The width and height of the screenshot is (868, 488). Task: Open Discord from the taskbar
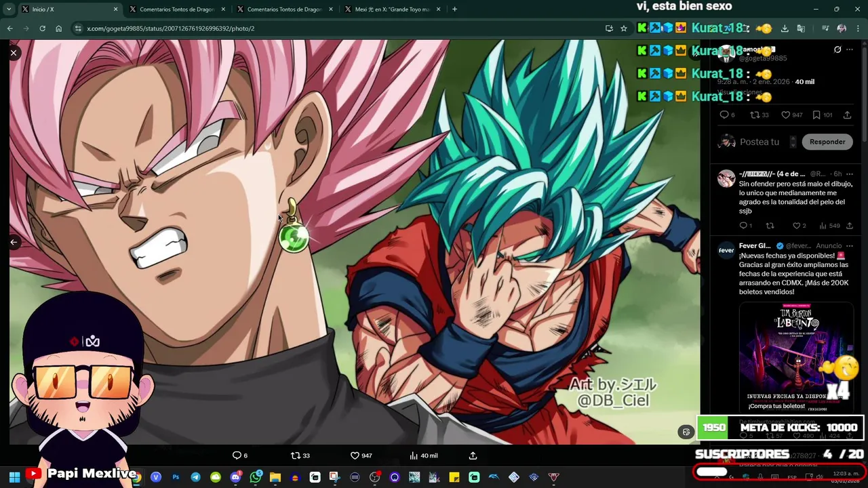pyautogui.click(x=235, y=477)
